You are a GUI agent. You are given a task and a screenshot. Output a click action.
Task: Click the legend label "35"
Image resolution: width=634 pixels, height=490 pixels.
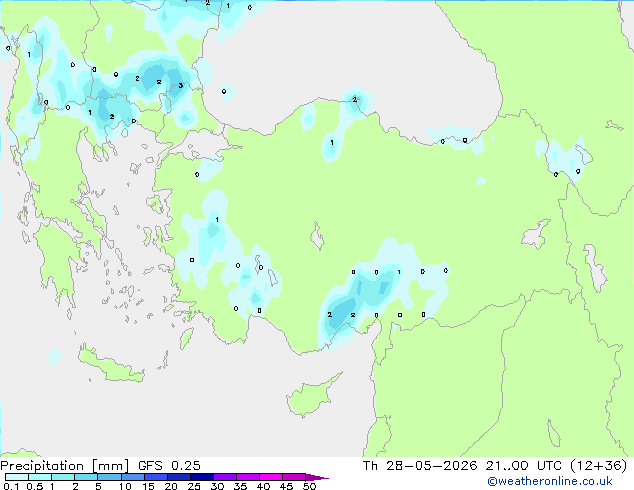240,486
